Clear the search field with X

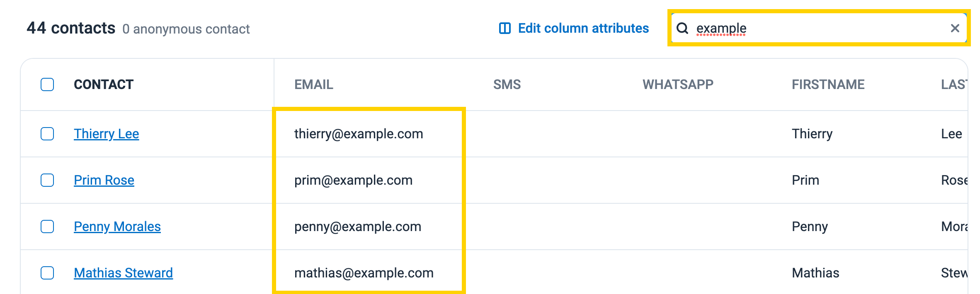pos(955,28)
